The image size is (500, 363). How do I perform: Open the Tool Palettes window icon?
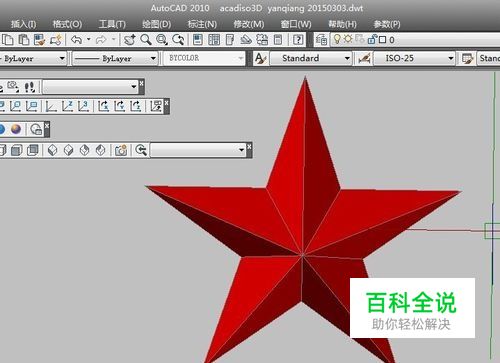(230, 40)
